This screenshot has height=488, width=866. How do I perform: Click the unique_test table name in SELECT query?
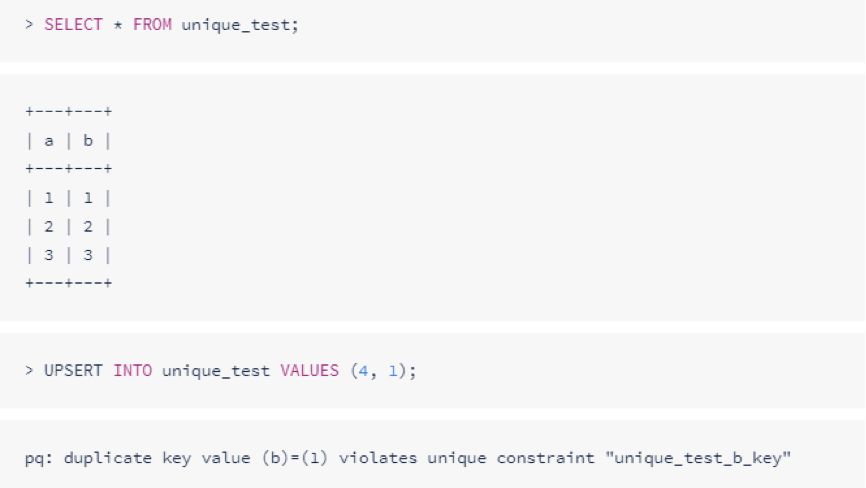(x=236, y=26)
